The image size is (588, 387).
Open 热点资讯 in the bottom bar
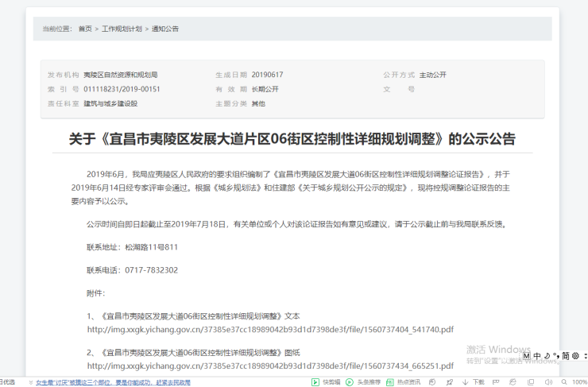tap(403, 382)
